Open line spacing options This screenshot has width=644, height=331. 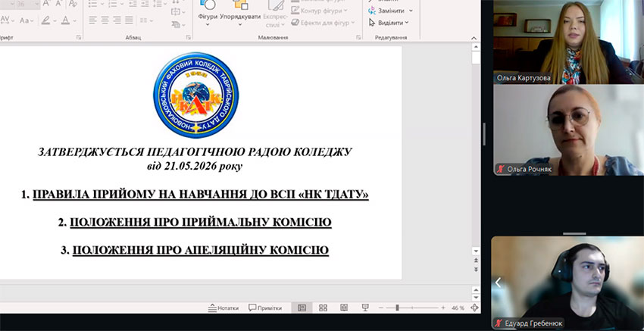click(x=158, y=4)
